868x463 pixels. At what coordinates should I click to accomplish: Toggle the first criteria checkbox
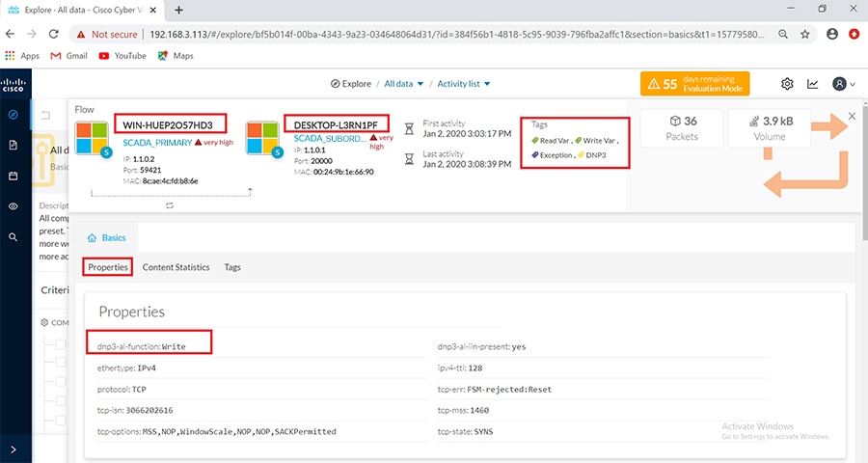[61, 344]
